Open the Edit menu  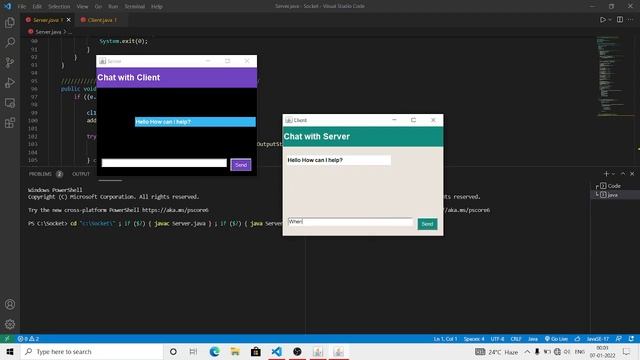37,7
